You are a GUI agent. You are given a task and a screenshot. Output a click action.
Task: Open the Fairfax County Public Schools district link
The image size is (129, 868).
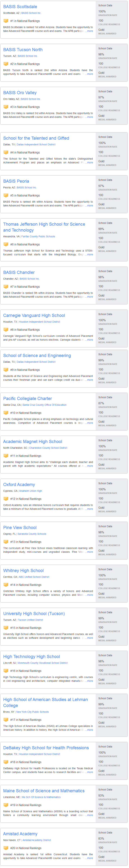coord(38,237)
